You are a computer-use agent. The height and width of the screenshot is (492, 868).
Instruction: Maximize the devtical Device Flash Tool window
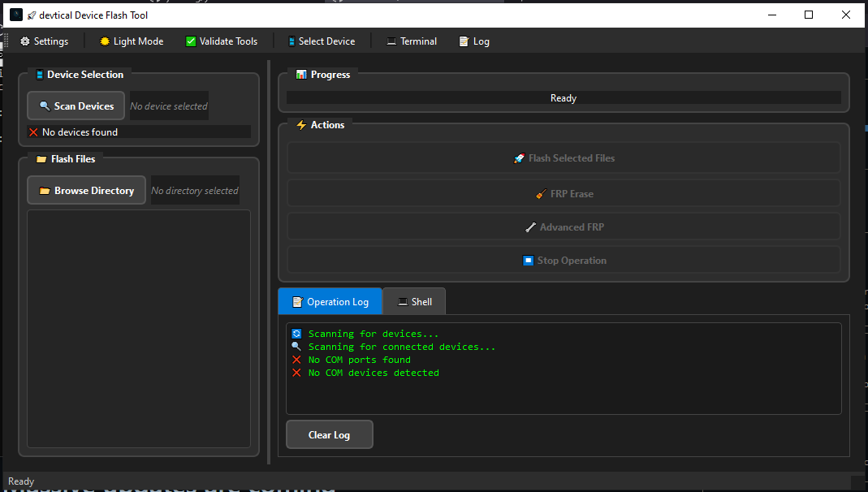click(809, 15)
